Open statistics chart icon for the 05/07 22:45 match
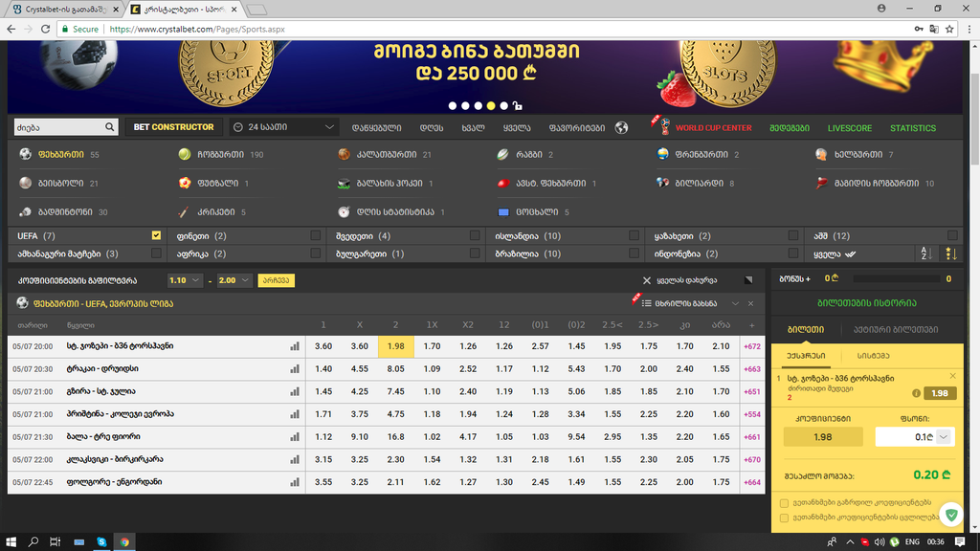Viewport: 980px width, 551px height. 295,482
